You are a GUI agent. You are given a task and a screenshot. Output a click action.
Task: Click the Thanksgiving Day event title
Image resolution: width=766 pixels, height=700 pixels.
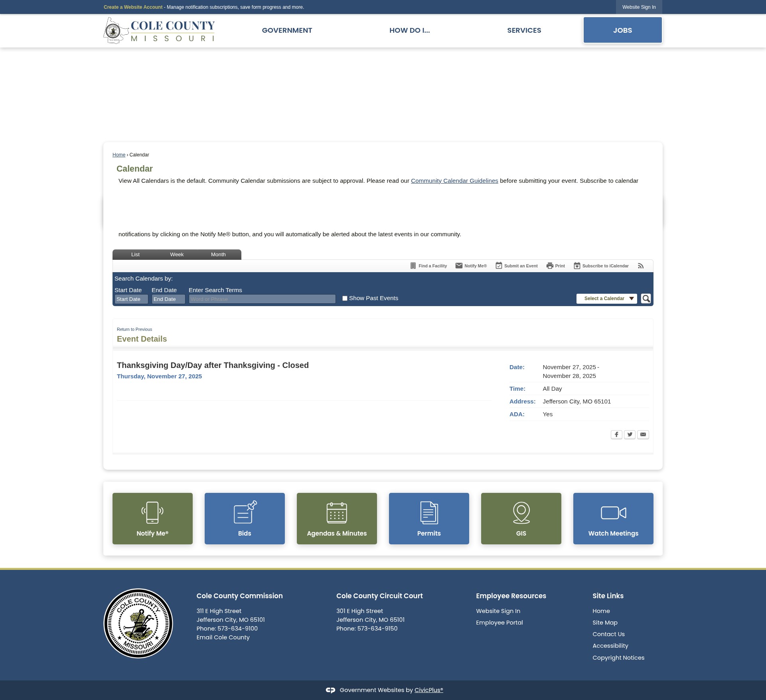click(x=213, y=365)
